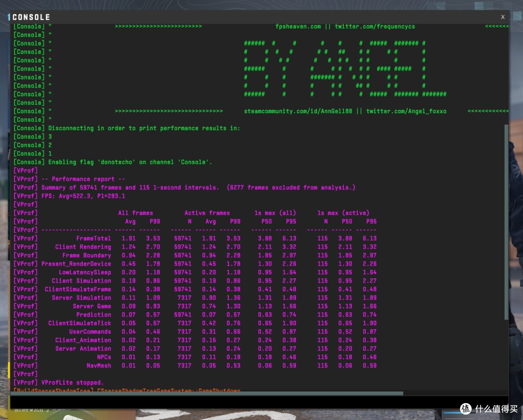Click the Client_Animation row label
Screen dimensions: 523x420
pyautogui.click(x=83, y=340)
